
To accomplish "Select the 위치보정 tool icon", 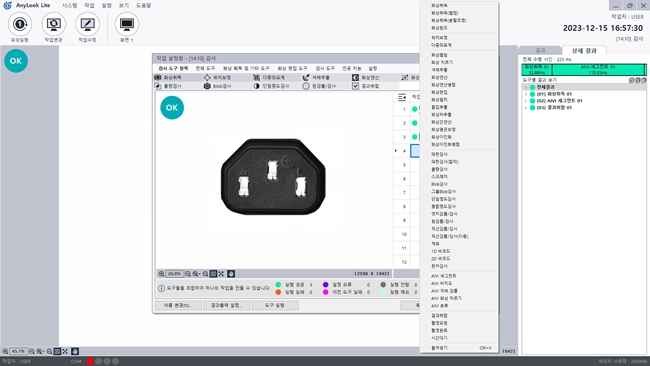I will (x=207, y=78).
